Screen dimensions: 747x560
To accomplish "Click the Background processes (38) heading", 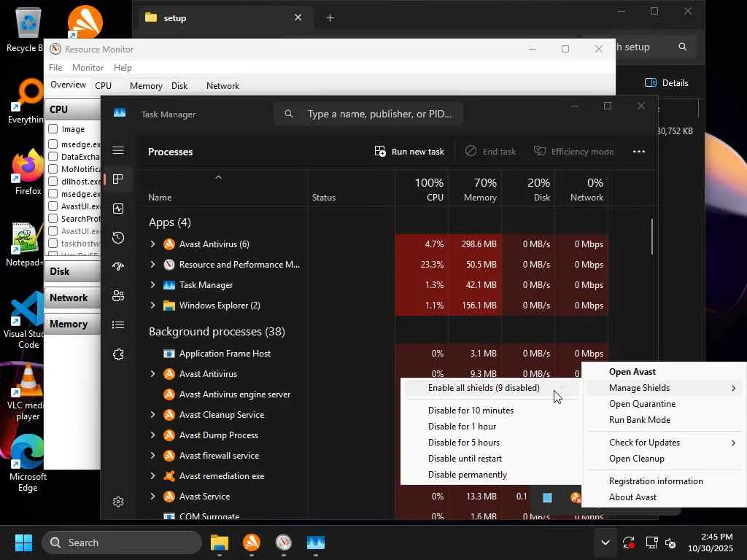I will click(x=217, y=332).
